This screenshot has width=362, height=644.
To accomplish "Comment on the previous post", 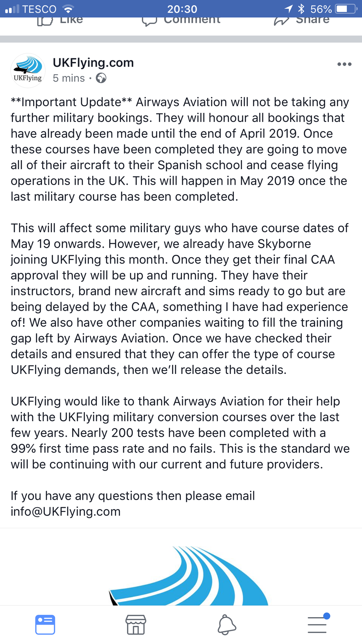I will tap(181, 20).
